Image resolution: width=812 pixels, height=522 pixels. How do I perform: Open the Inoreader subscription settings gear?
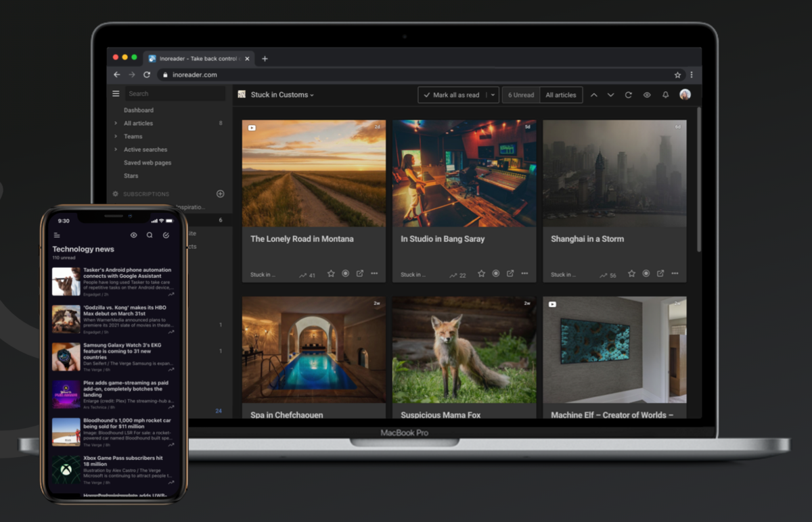pyautogui.click(x=115, y=194)
